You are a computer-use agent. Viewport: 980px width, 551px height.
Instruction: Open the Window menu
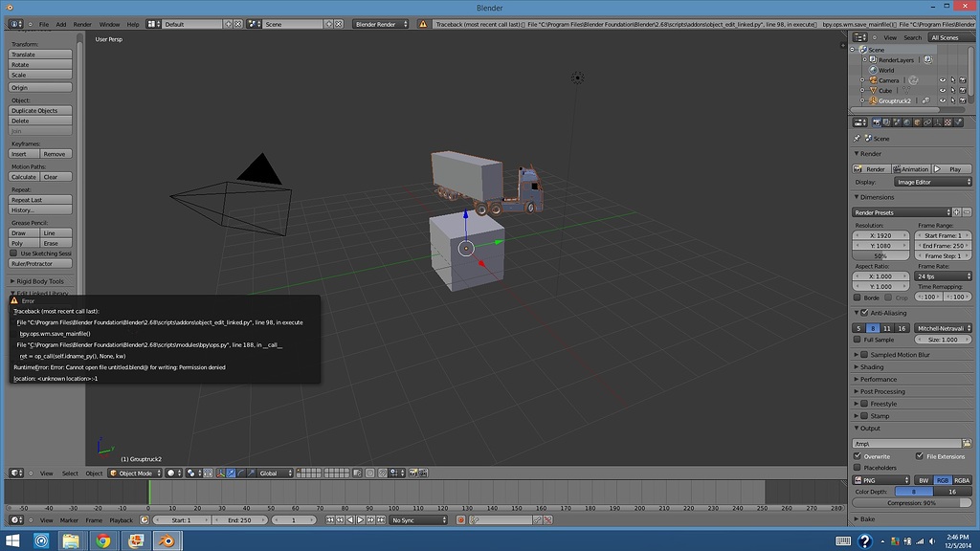click(x=109, y=24)
